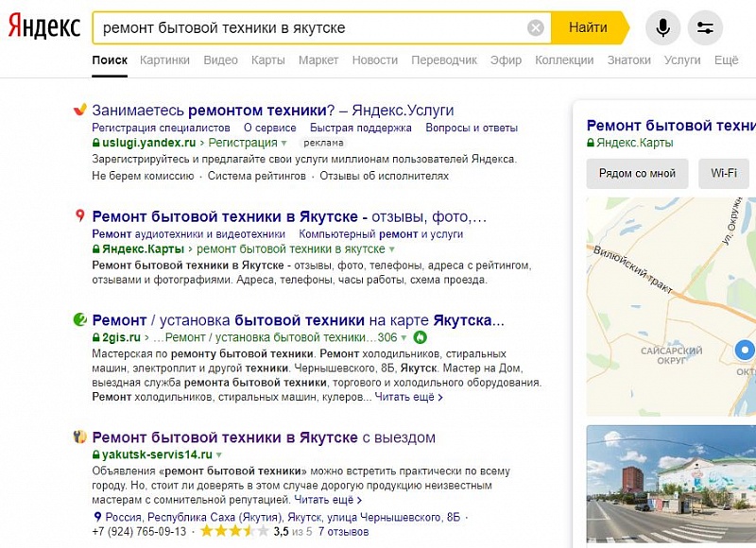Select the Поиск tab
This screenshot has width=756, height=548.
pyautogui.click(x=110, y=60)
